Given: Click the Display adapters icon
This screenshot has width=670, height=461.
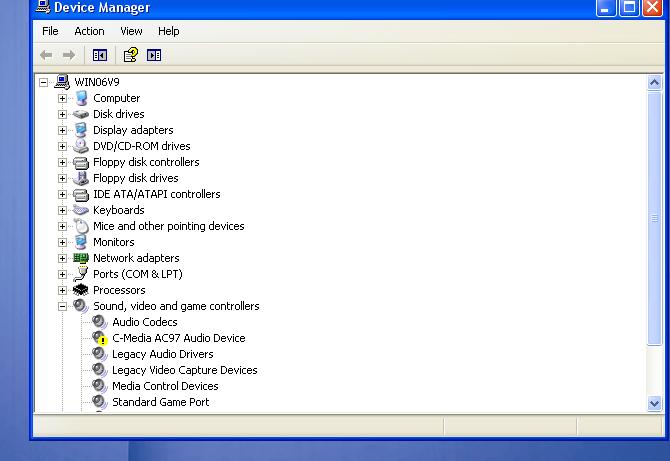Looking at the screenshot, I should click(x=81, y=130).
